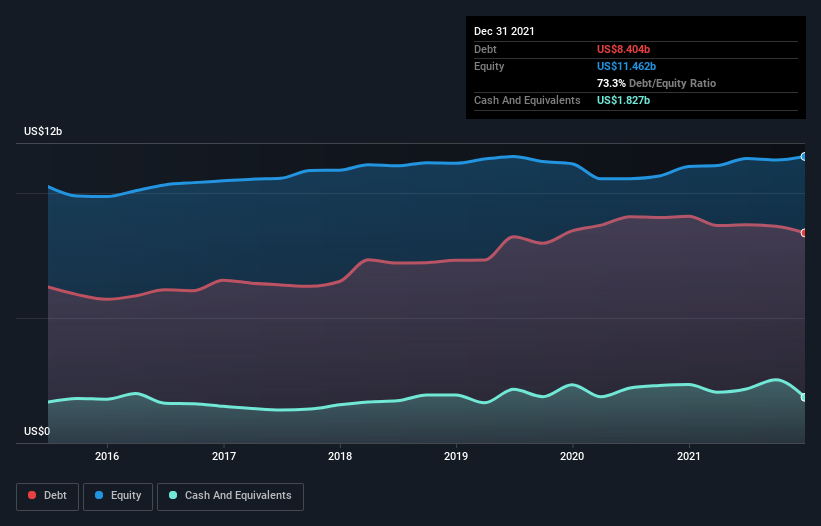Click the blue Equity endpoint marker
The width and height of the screenshot is (821, 526).
(x=804, y=156)
